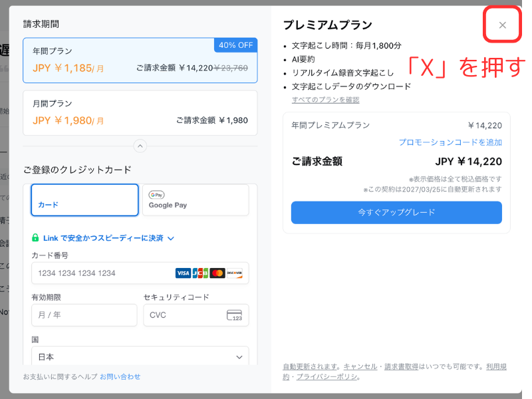Choose the カード payment method tab

(x=84, y=200)
